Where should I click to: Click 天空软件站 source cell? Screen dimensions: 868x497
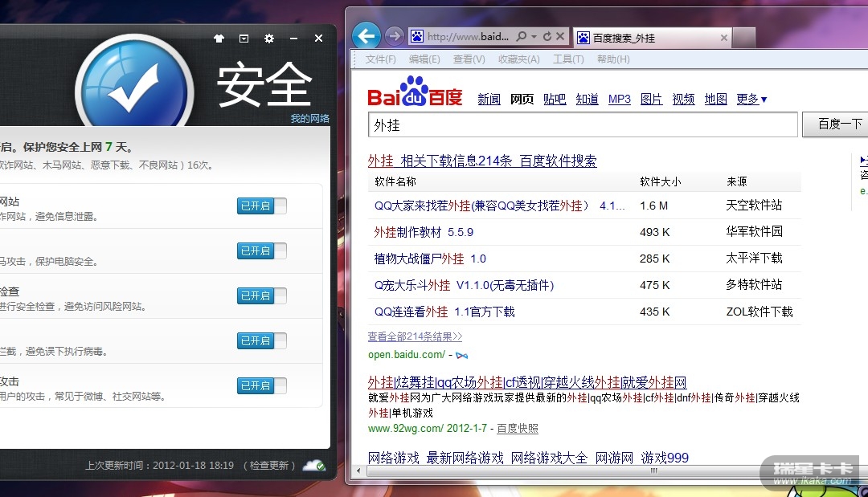pyautogui.click(x=753, y=206)
